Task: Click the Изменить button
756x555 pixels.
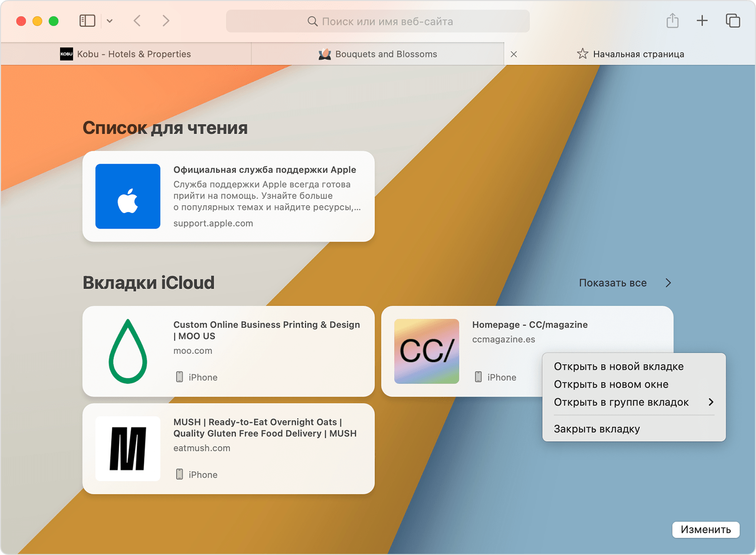Action: [706, 529]
